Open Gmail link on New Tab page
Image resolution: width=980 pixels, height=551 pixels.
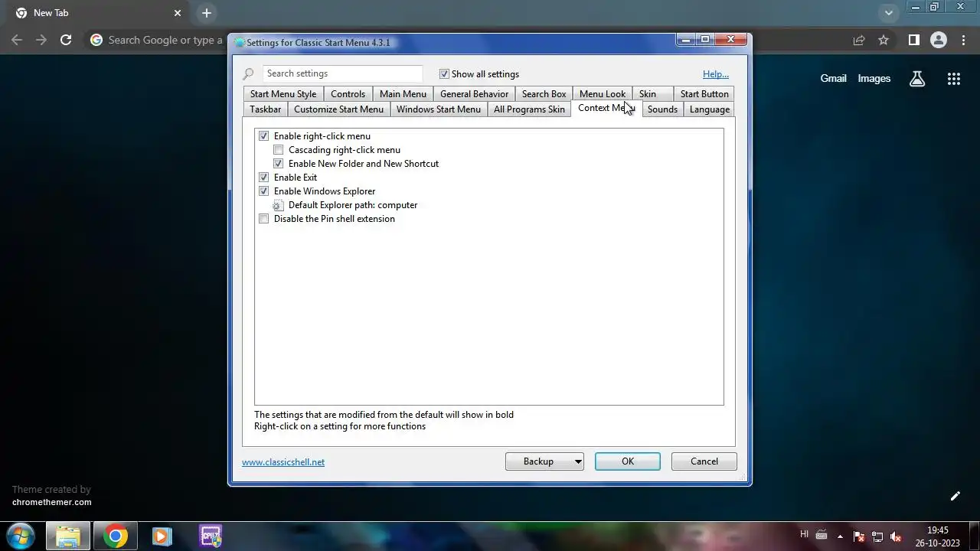click(x=833, y=78)
